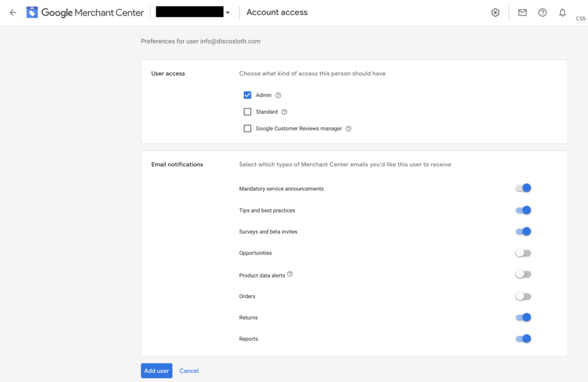Check the Standard access checkbox

pyautogui.click(x=247, y=112)
